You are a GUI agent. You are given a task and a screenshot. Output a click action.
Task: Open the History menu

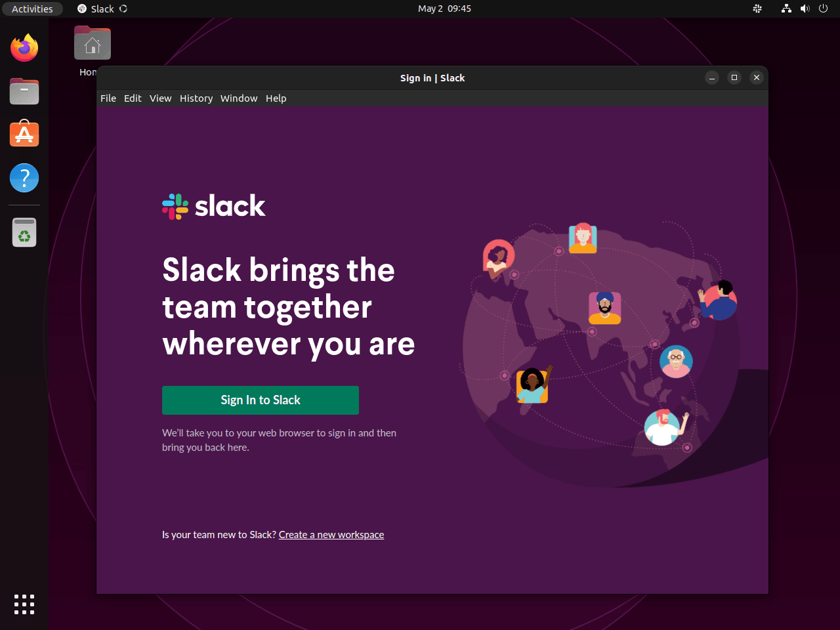[196, 98]
